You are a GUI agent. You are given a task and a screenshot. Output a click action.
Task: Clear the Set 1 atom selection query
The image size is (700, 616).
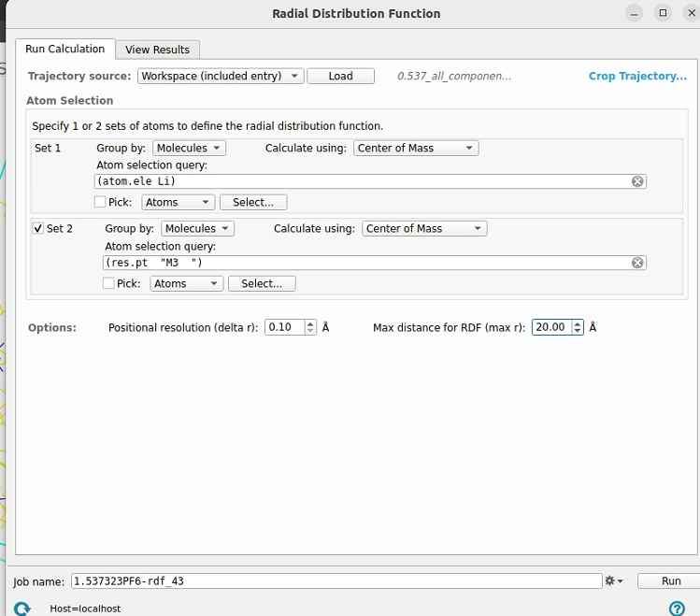click(x=637, y=181)
